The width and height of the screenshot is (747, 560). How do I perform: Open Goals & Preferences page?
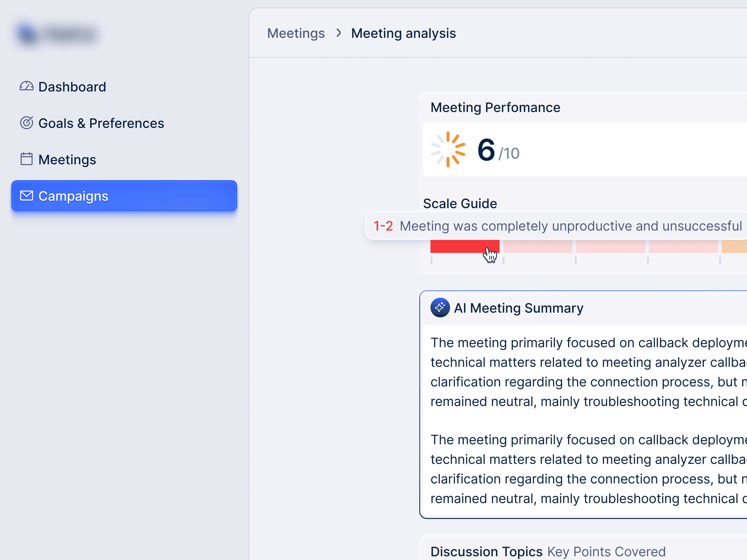[101, 124]
